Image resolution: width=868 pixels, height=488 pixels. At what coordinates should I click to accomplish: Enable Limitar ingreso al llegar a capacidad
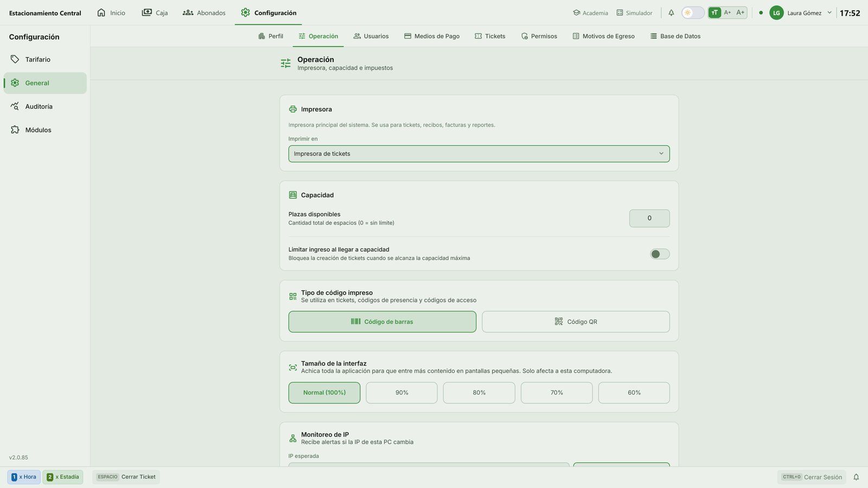660,254
